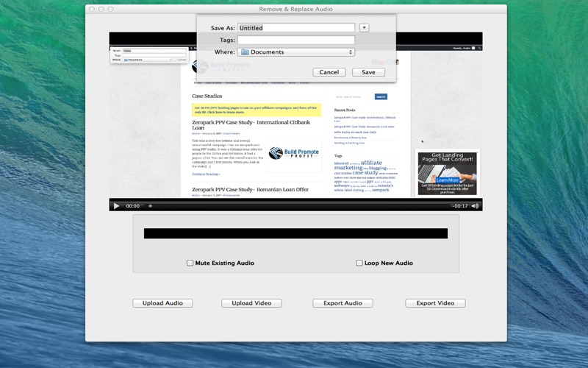Click the black audio waveform bar
Image resolution: width=588 pixels, height=368 pixels.
click(x=295, y=233)
